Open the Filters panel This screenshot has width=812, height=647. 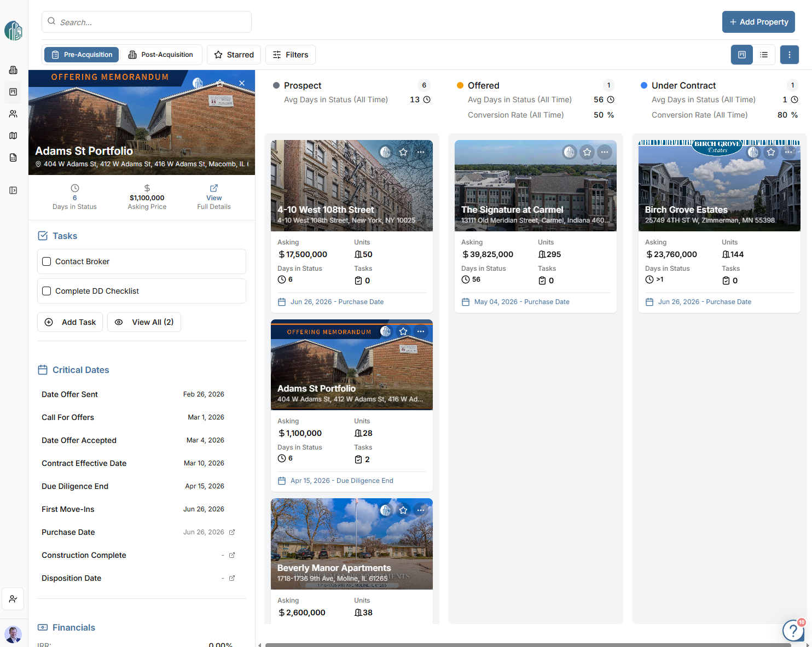(x=291, y=55)
